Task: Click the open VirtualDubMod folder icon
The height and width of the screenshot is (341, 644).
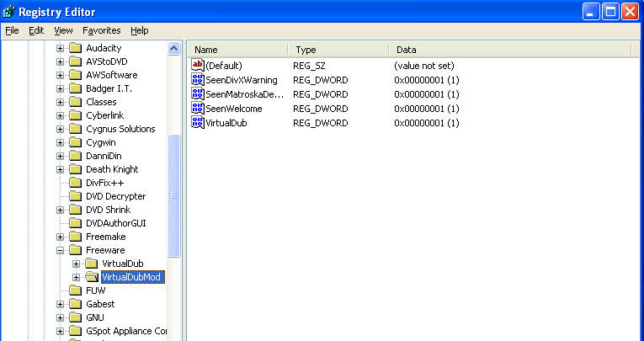Action: 92,277
